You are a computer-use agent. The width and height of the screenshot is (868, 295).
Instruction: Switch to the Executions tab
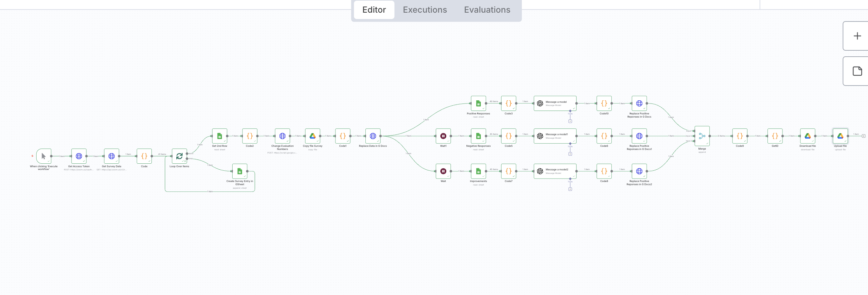pos(425,10)
